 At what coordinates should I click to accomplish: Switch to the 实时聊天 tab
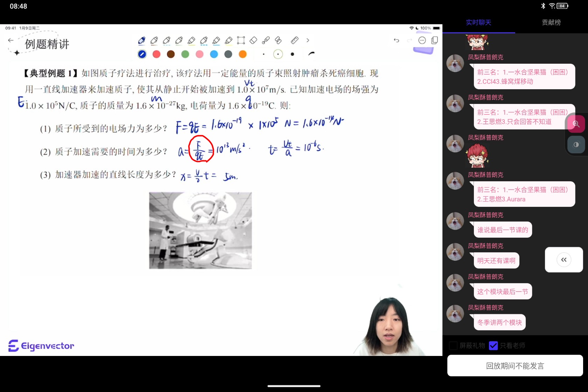click(478, 22)
